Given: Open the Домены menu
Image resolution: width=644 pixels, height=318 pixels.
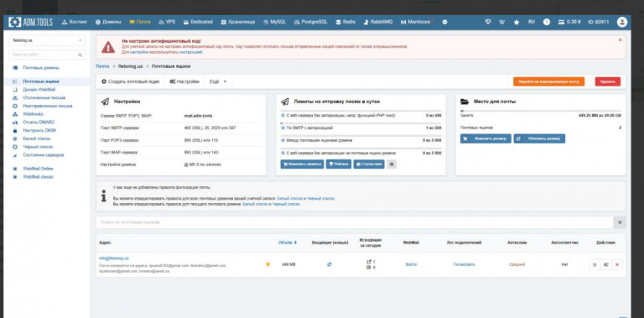Looking at the screenshot, I should (108, 22).
